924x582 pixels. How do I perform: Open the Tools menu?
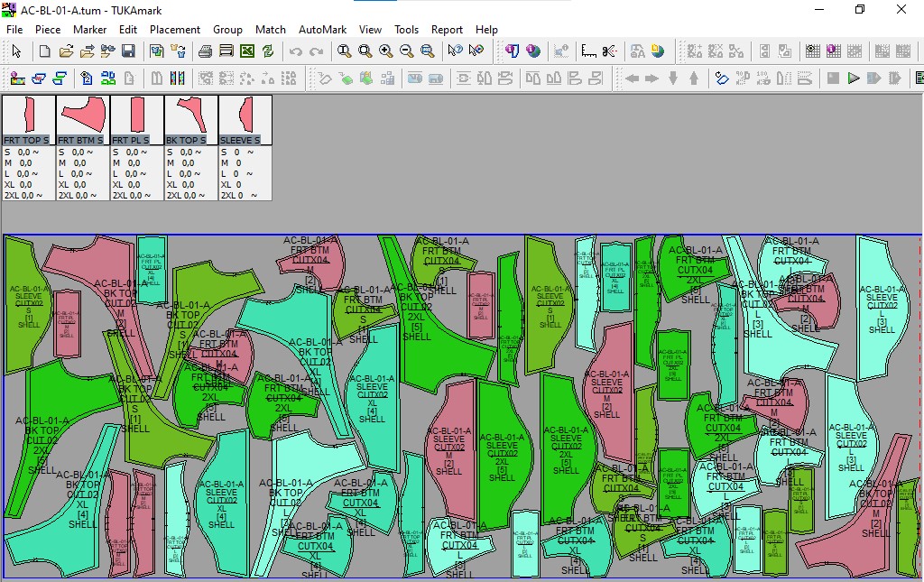point(406,30)
